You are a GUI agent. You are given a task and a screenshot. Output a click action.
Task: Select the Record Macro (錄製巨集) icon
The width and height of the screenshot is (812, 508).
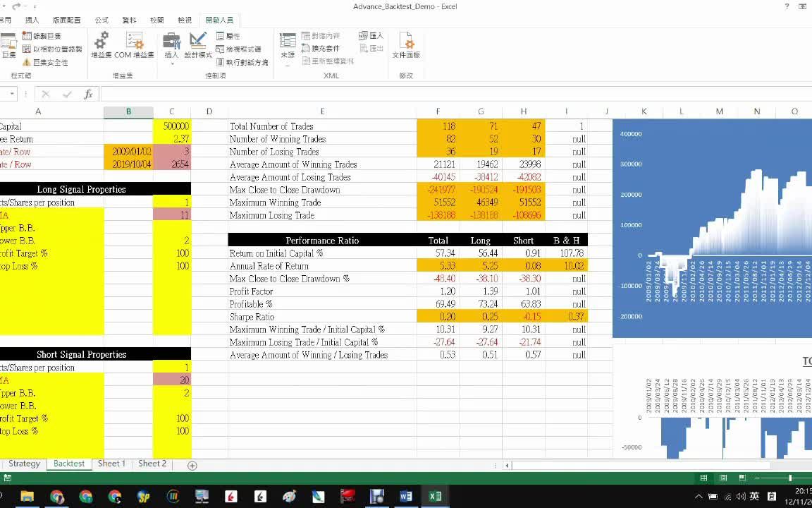[x=37, y=36]
